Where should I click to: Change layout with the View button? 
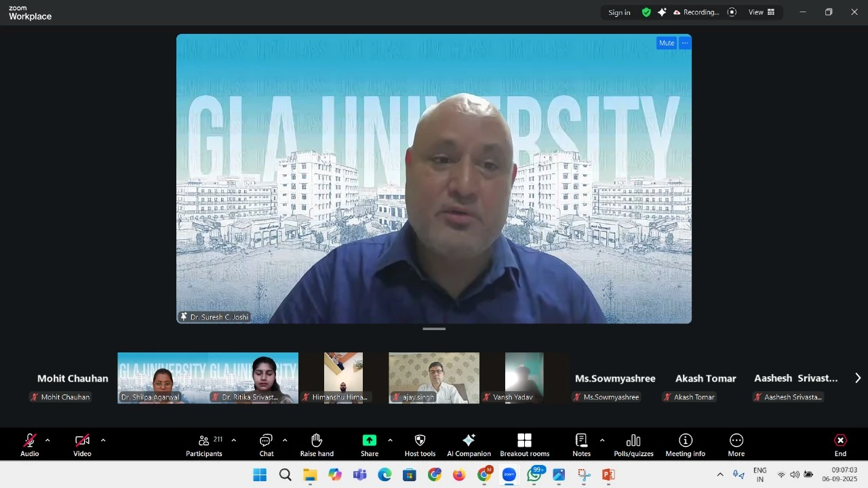762,12
